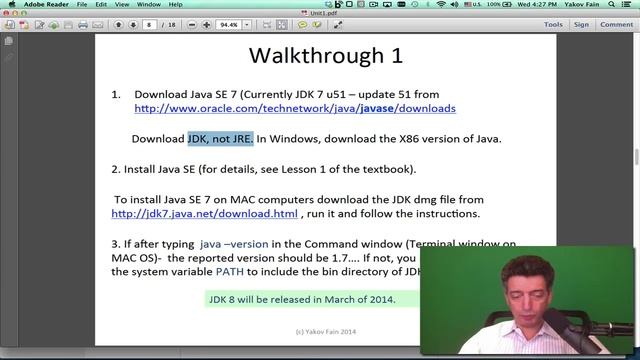Click the vertical scrollbar thumb at right edge
Screen dimensions: 640x360
point(636,157)
